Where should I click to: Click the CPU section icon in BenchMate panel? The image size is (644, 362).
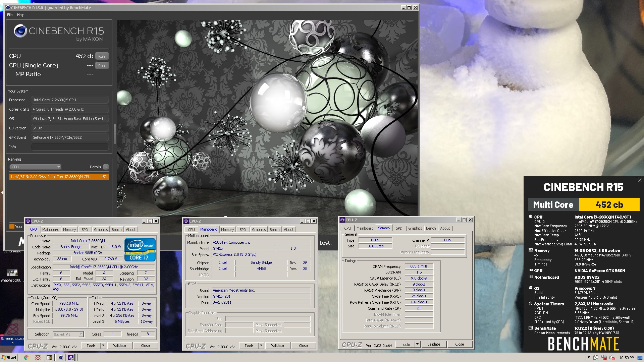[x=531, y=217]
